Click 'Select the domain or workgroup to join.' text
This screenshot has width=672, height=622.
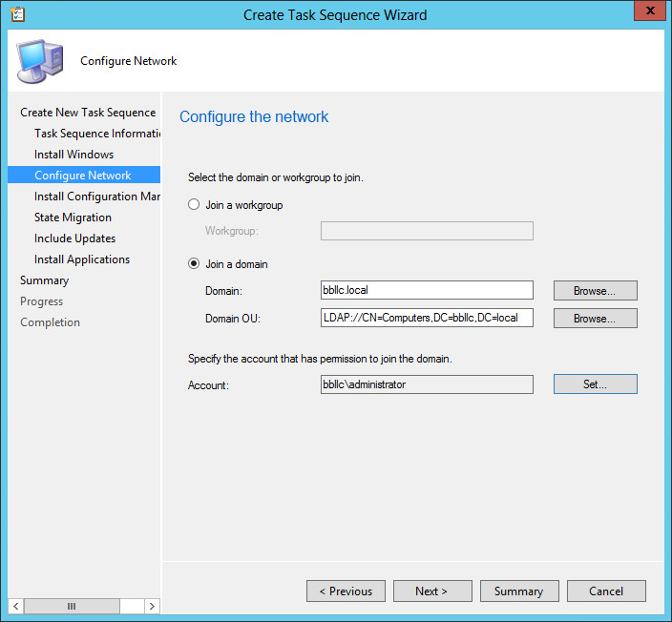click(276, 177)
